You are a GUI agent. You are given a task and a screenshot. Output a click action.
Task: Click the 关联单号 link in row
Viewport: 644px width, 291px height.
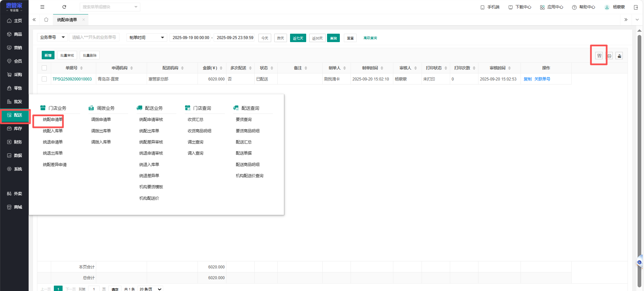pyautogui.click(x=542, y=79)
